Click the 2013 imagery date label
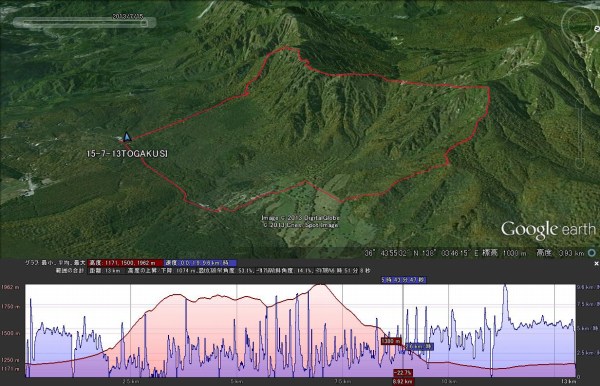This screenshot has height=386, width=600. pos(128,16)
